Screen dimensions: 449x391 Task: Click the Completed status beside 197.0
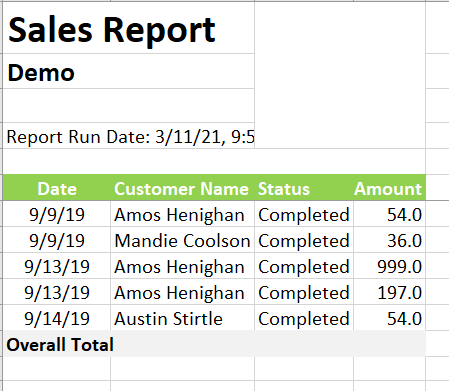tap(304, 292)
